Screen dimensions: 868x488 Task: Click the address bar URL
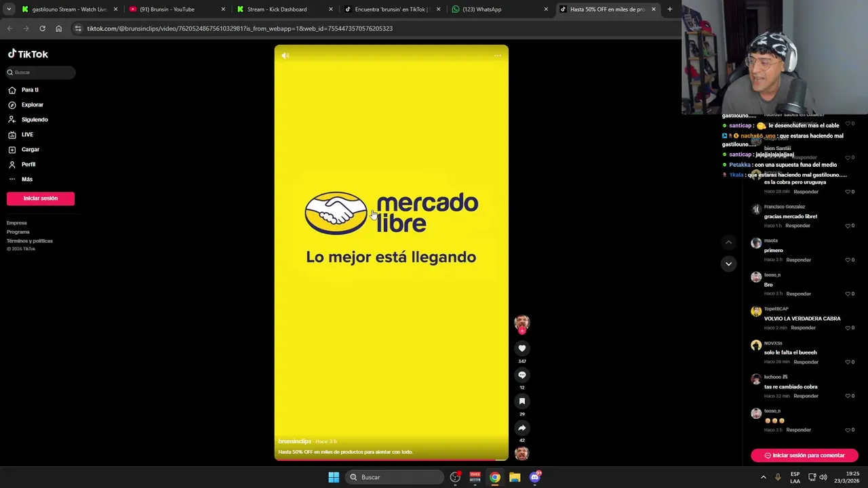tap(239, 28)
